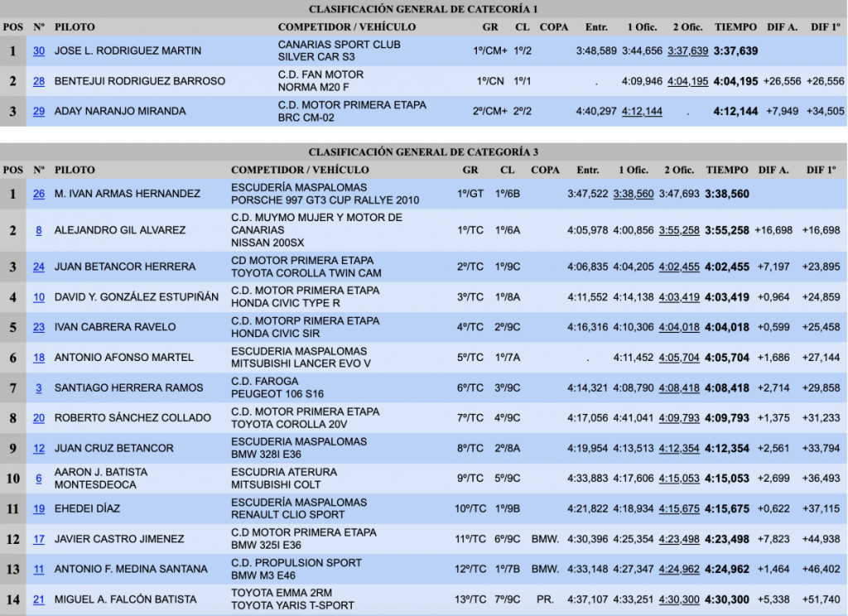Open number 29 link for Aday Naranjo Miranda
This screenshot has width=848, height=616.
(x=39, y=111)
